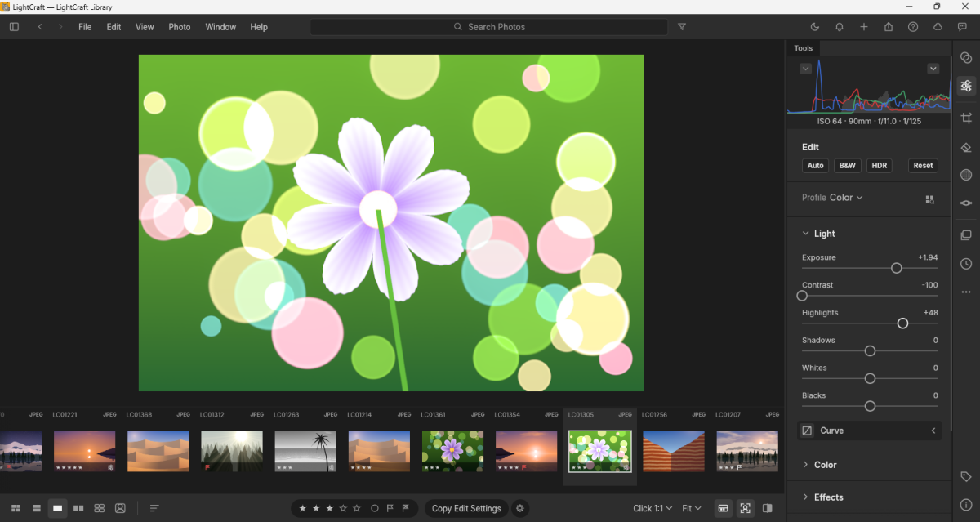Open the Keywords tag icon
This screenshot has width=980, height=522.
966,477
